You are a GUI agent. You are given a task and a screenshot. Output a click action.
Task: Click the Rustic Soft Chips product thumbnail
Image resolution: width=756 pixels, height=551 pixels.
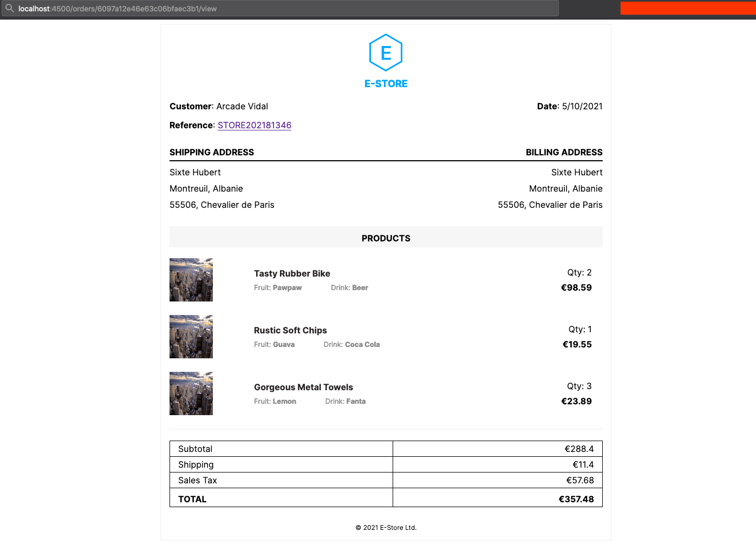click(x=191, y=337)
